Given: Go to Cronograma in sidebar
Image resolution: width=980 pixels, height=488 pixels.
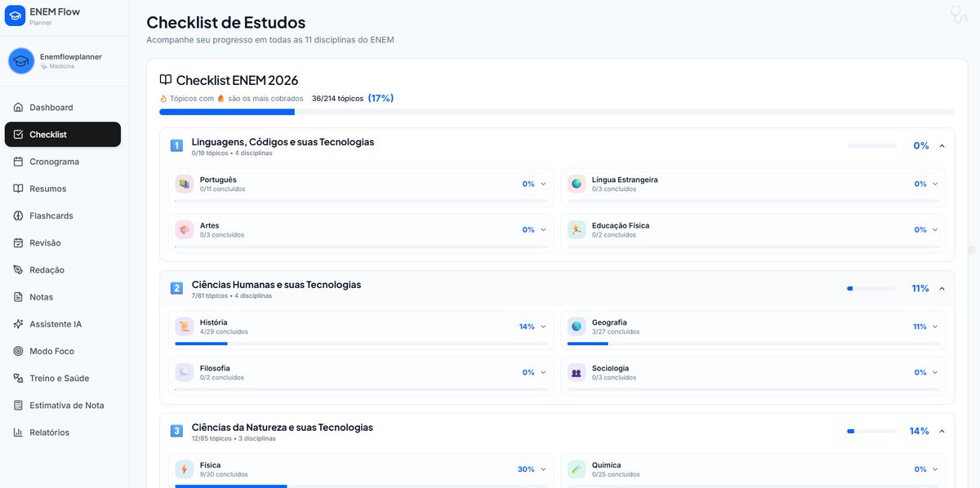Looking at the screenshot, I should click(x=63, y=162).
